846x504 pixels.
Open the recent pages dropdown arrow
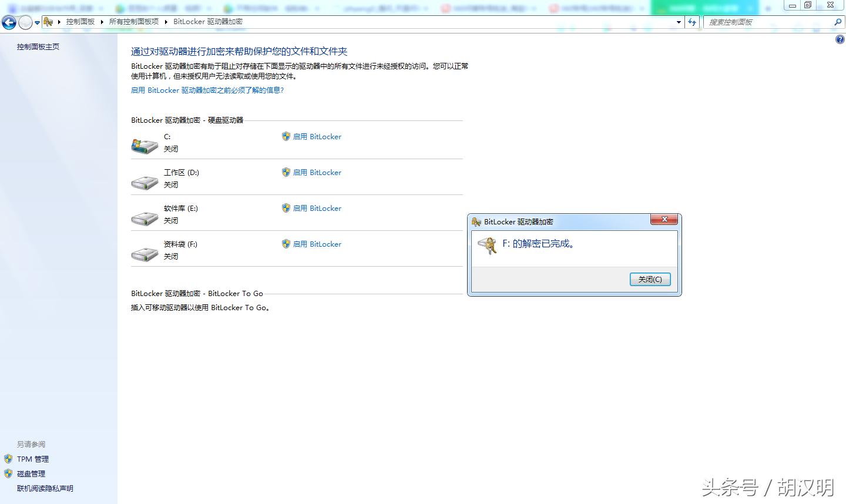(x=37, y=23)
